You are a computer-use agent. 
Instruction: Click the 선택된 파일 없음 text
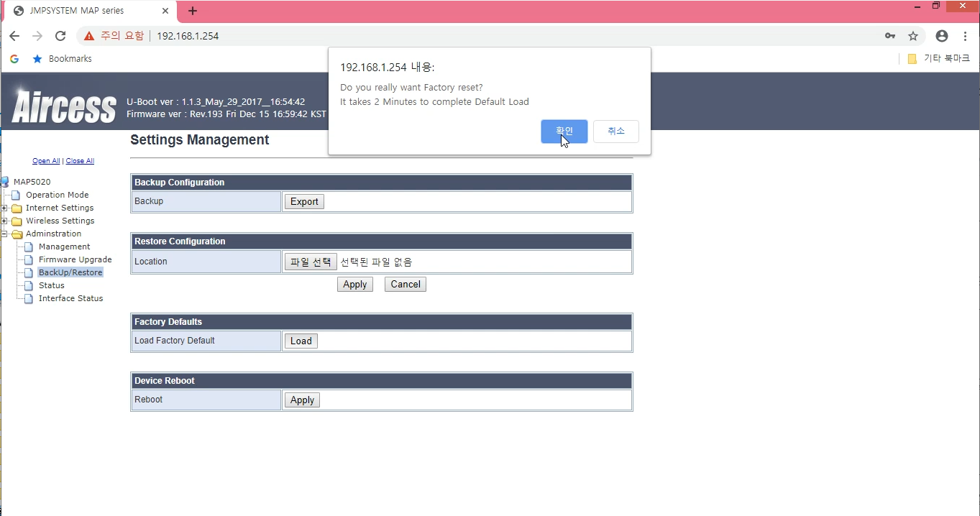tap(376, 262)
